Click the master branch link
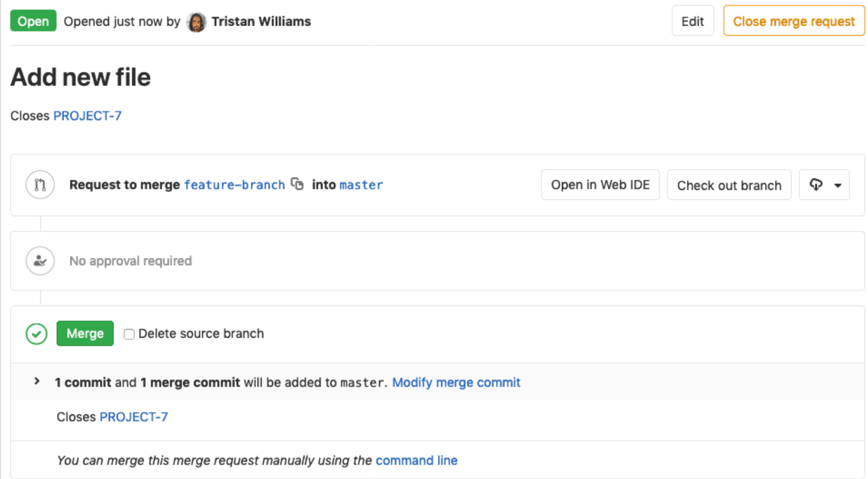 361,185
